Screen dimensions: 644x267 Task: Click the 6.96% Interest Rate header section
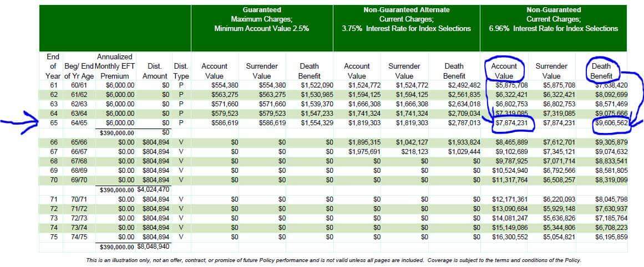[554, 28]
